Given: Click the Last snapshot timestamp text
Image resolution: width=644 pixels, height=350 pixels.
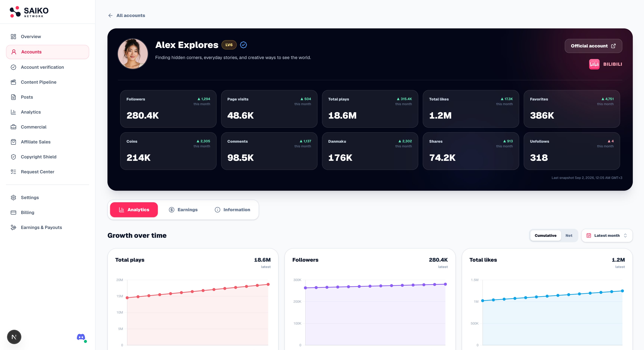Looking at the screenshot, I should point(587,178).
